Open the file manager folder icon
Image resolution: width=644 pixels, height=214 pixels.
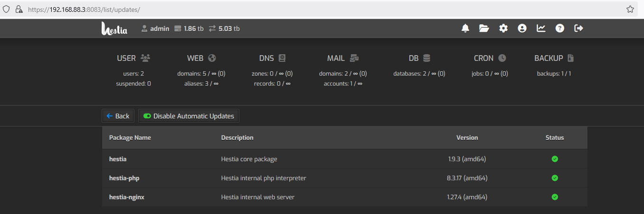tap(484, 29)
